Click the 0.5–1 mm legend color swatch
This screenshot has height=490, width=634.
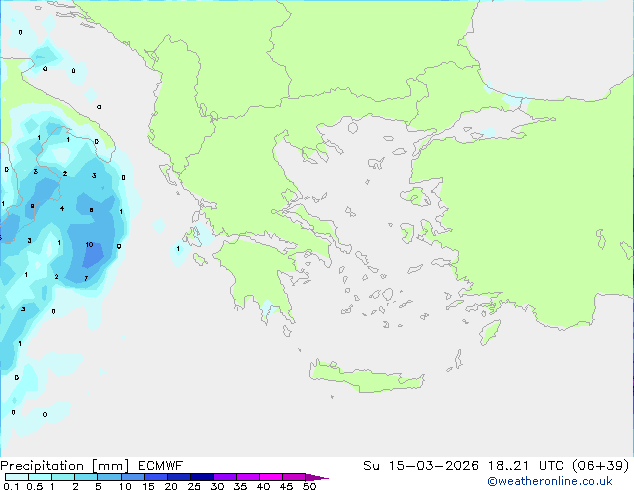pos(40,477)
